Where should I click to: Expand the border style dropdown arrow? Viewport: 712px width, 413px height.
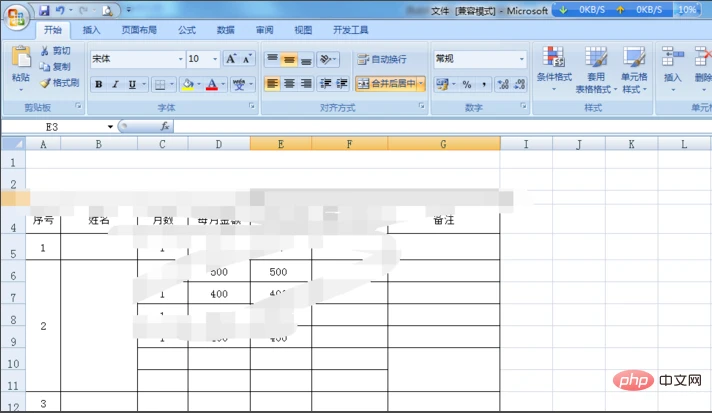(172, 84)
